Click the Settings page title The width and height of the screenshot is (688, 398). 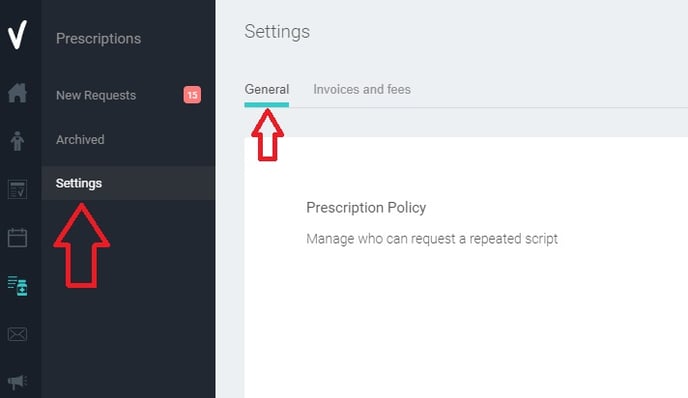click(277, 32)
